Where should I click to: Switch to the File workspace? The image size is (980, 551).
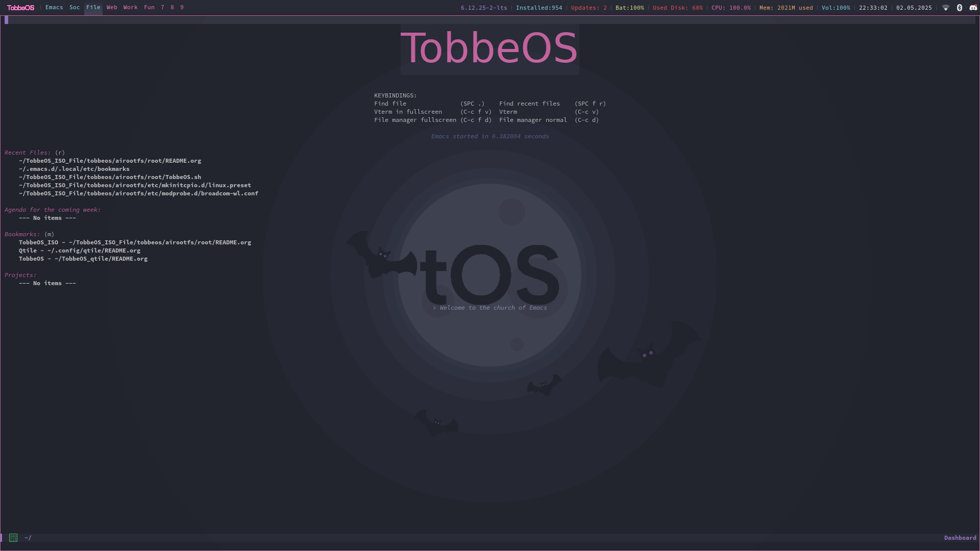coord(93,8)
